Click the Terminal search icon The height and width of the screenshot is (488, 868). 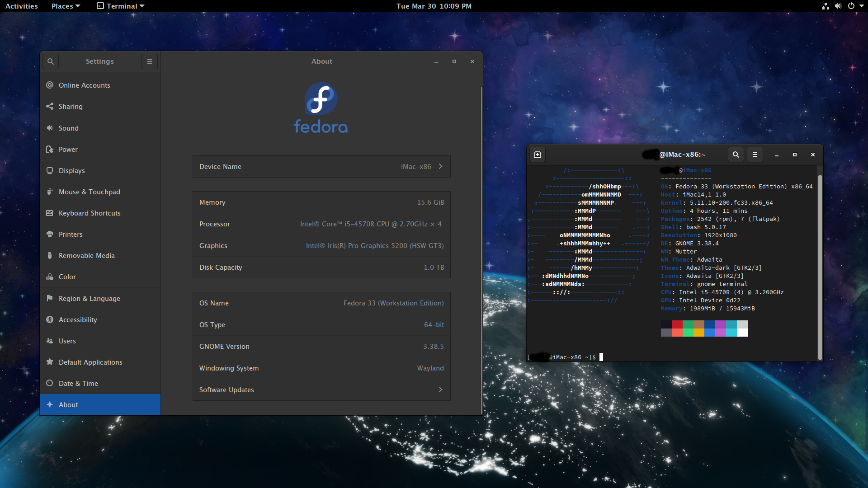(736, 155)
